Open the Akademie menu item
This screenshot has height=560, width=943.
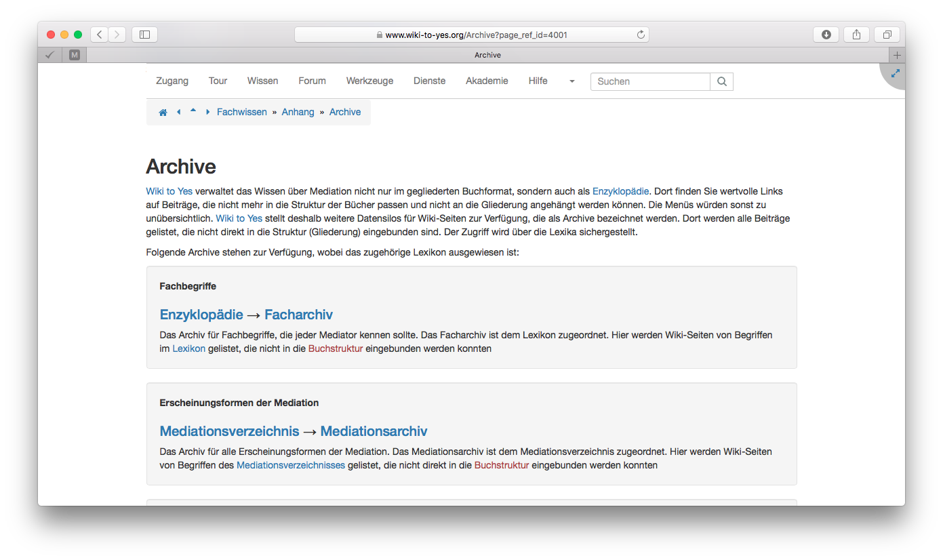[486, 81]
